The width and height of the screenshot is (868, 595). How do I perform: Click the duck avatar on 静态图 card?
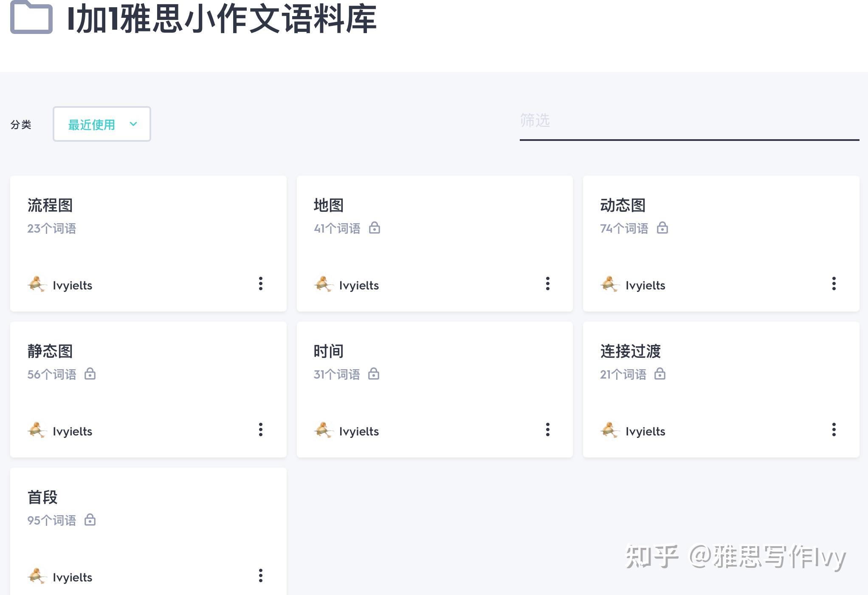[x=37, y=430]
